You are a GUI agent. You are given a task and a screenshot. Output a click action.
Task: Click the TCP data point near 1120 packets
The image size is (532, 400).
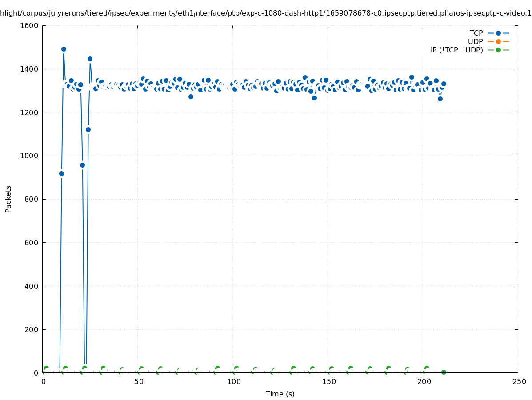point(88,129)
